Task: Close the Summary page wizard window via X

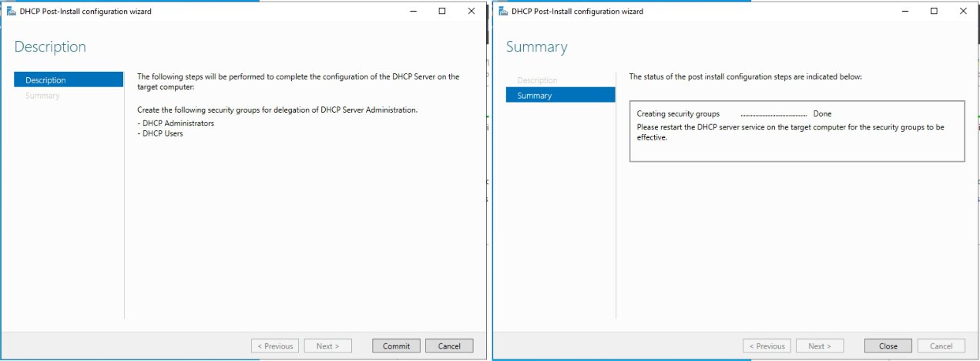Action: [x=963, y=12]
